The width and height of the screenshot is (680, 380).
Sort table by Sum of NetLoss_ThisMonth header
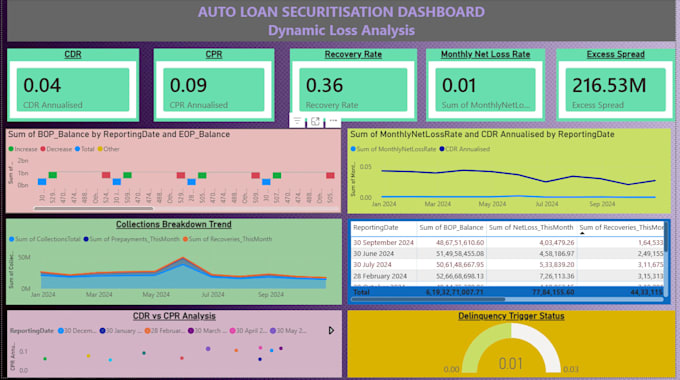531,227
